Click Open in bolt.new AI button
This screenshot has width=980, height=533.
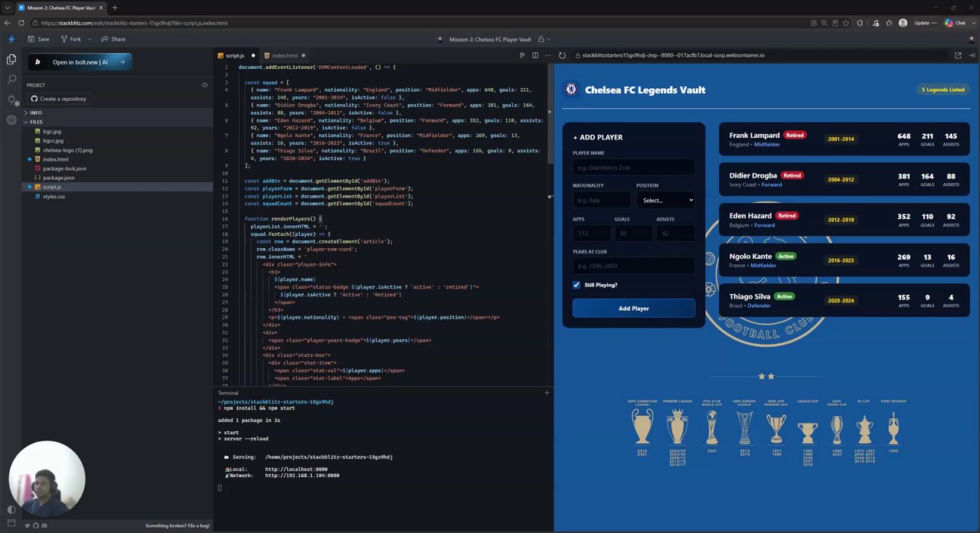(x=80, y=62)
